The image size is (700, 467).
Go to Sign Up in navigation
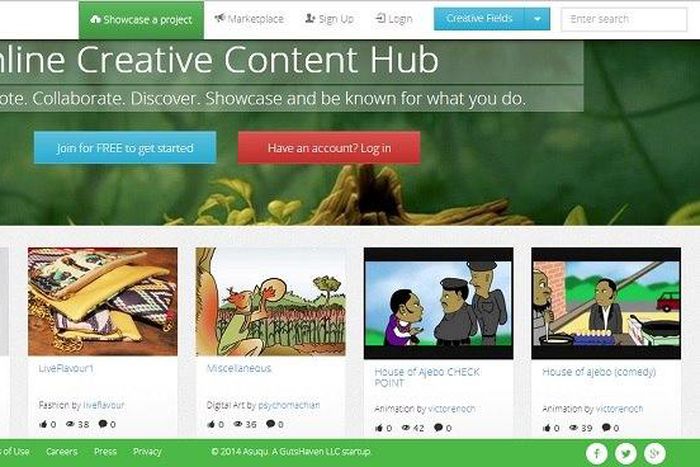(329, 19)
